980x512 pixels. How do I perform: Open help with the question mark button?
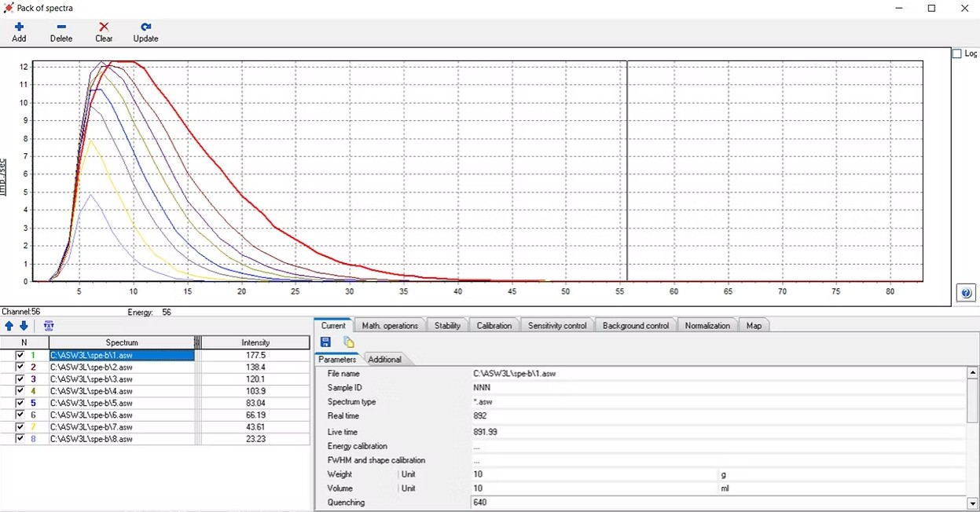(966, 292)
